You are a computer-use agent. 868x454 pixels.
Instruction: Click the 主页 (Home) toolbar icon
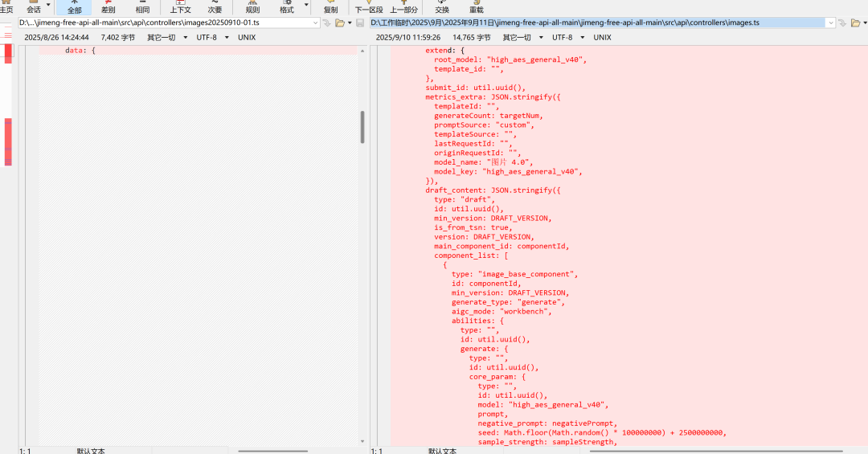pyautogui.click(x=5, y=8)
